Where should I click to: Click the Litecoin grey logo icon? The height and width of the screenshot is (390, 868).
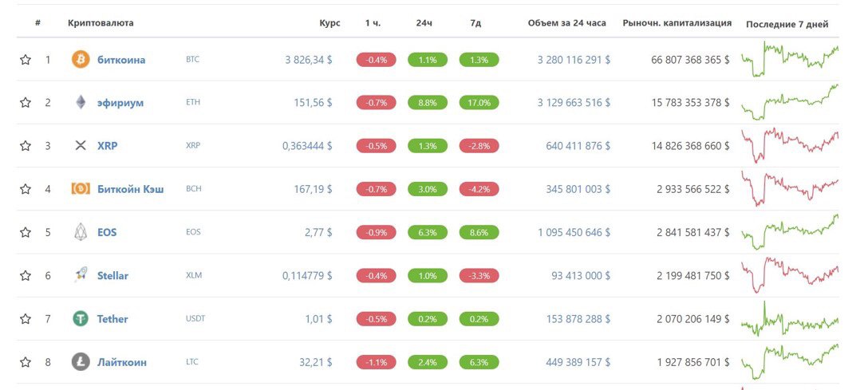click(81, 362)
